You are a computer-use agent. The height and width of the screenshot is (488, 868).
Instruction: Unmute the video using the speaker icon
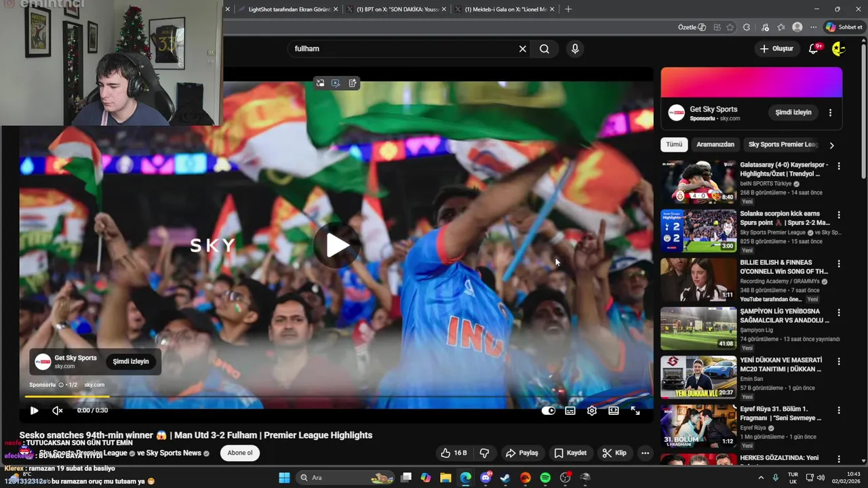(x=58, y=410)
